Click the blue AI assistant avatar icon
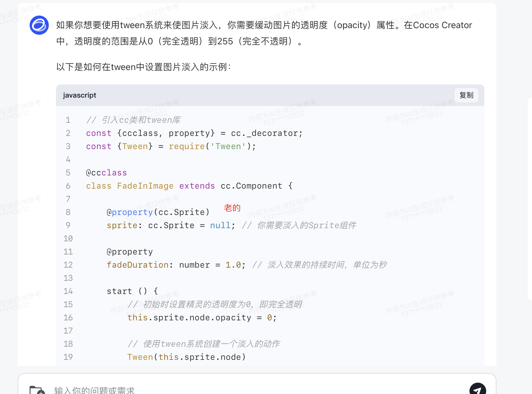Screen dimensions: 532x394 pos(39,25)
